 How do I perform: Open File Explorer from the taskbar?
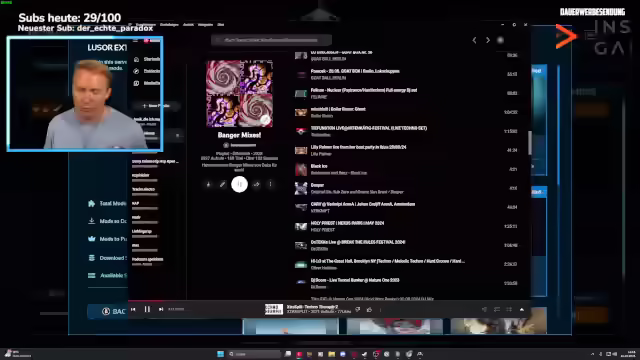click(x=331, y=354)
